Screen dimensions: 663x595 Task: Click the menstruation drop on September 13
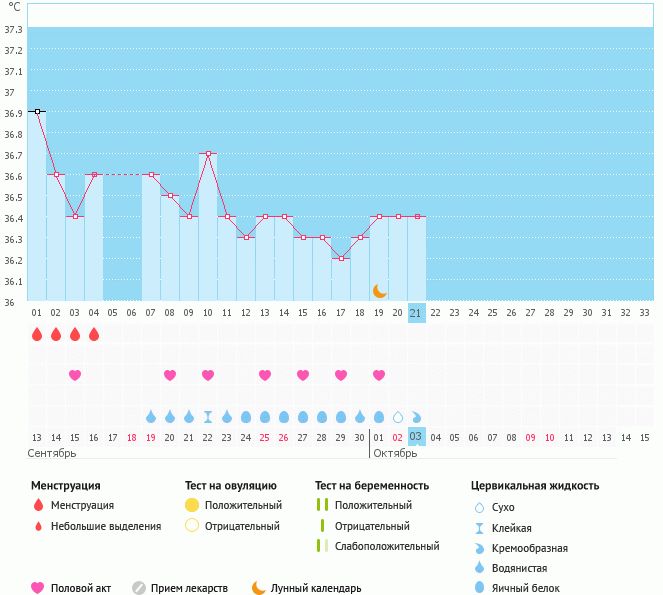(x=37, y=335)
